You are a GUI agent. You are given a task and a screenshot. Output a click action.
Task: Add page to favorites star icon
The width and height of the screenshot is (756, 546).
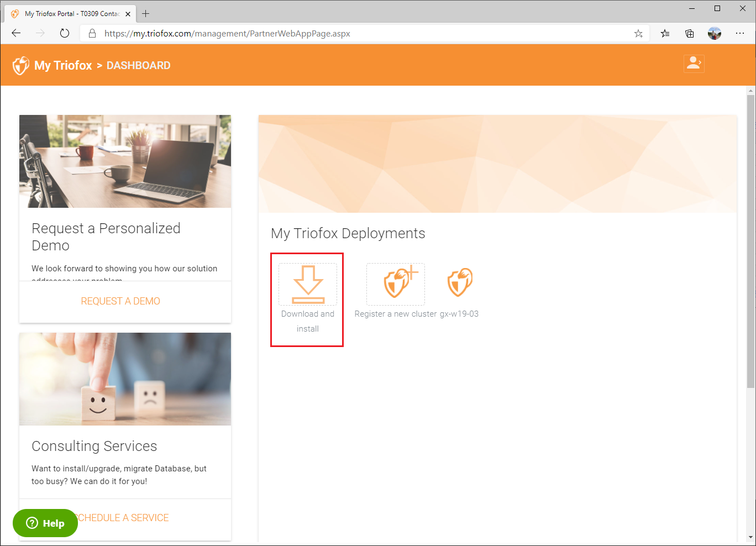pos(638,33)
